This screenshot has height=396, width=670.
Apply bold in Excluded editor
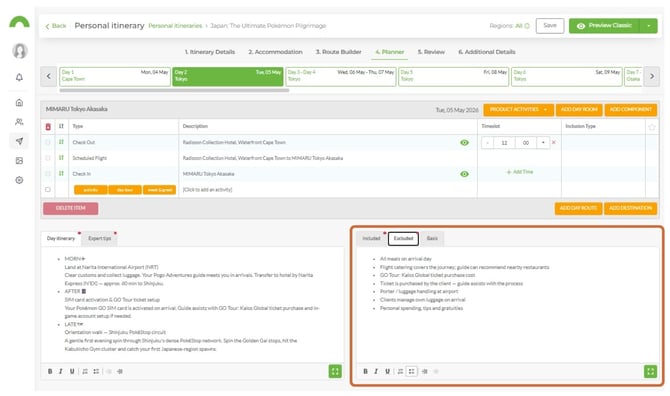point(365,371)
